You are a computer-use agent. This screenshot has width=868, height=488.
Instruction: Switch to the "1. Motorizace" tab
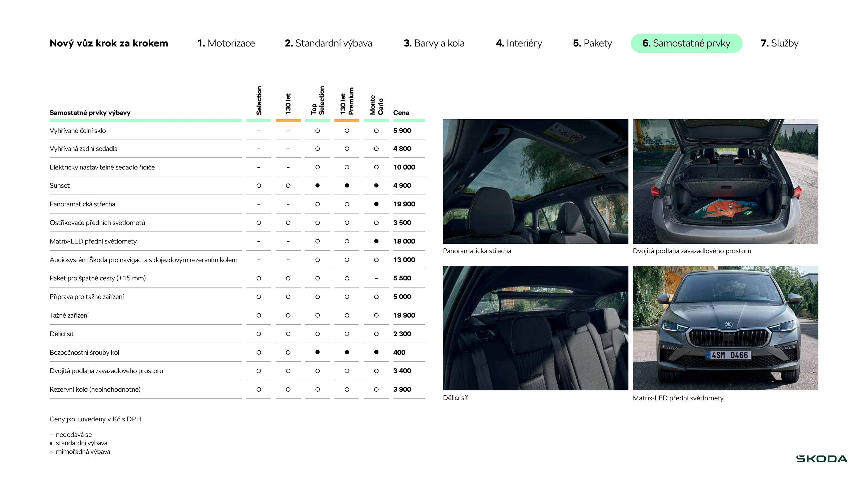[227, 43]
